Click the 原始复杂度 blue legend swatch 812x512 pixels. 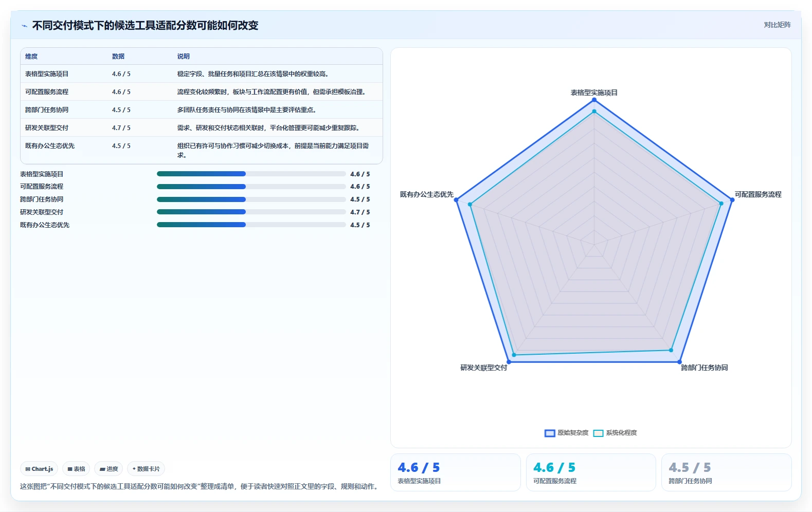[550, 433]
